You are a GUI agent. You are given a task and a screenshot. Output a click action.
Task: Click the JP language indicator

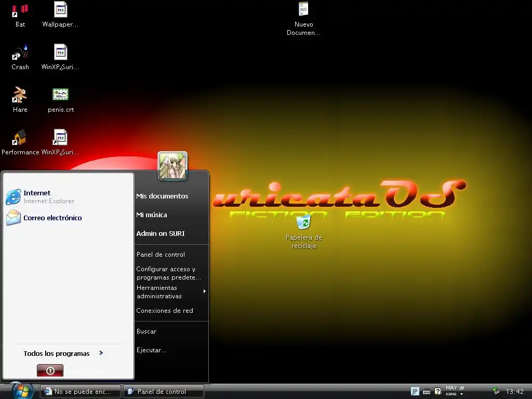pos(415,392)
